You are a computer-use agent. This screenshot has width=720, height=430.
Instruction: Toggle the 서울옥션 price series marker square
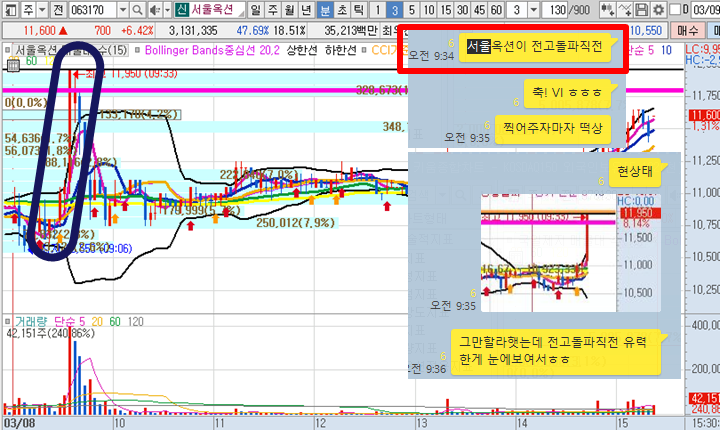click(7, 50)
